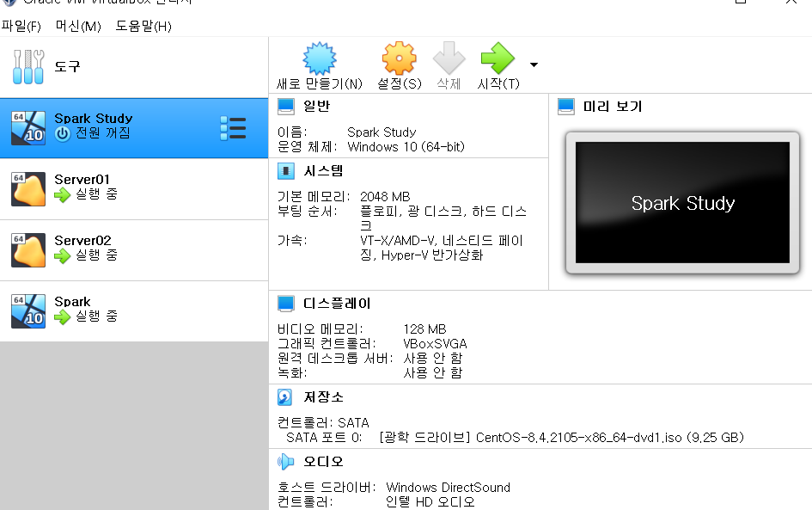Click the Windows DirectSound host driver value
This screenshot has width=812, height=510.
pyautogui.click(x=448, y=488)
